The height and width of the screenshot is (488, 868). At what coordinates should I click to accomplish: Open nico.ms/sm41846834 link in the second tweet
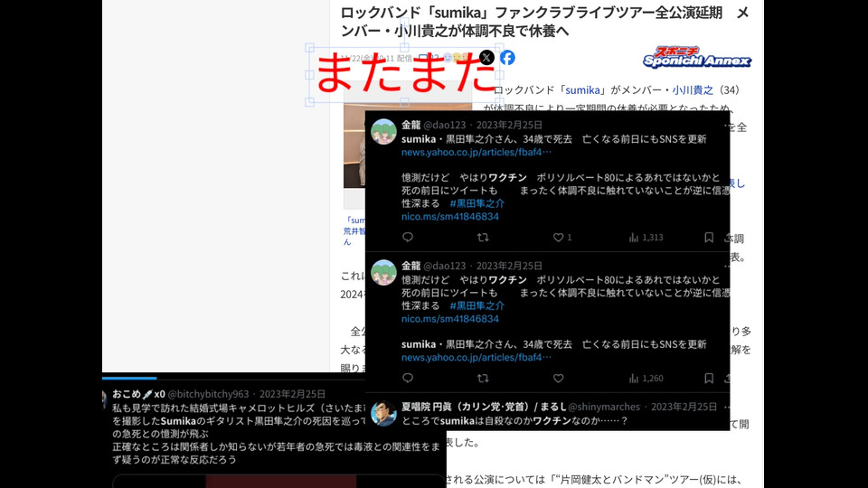(450, 319)
